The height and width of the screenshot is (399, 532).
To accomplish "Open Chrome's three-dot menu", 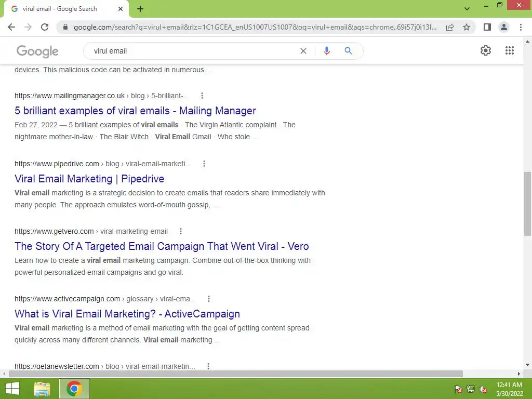I will tap(521, 27).
